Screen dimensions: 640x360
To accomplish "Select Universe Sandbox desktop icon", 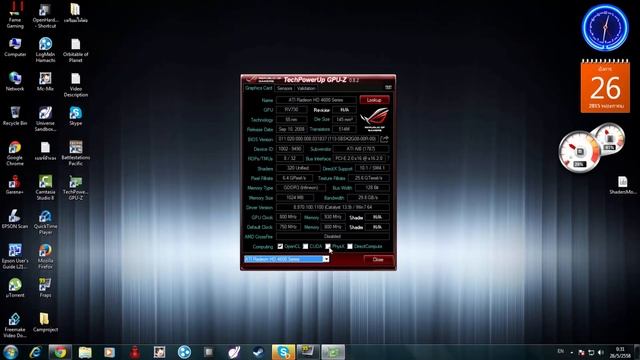I will pos(45,119).
